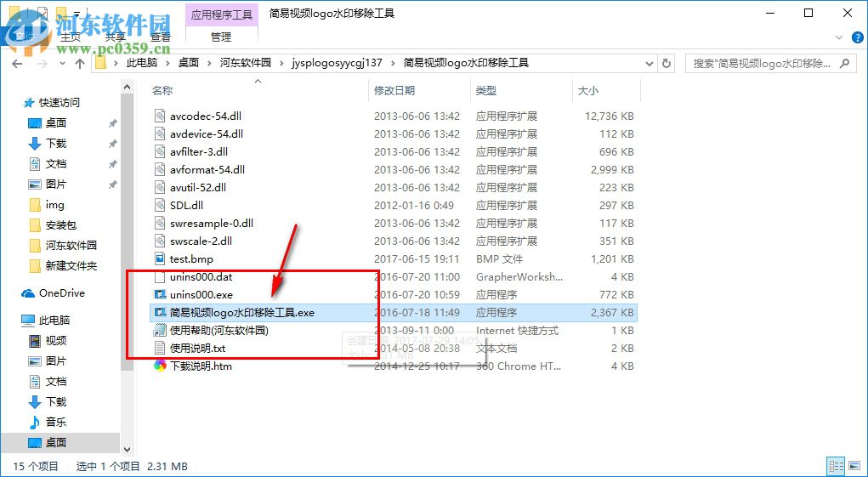868x477 pixels.
Task: Open 文档 in quick access
Action: tap(48, 164)
